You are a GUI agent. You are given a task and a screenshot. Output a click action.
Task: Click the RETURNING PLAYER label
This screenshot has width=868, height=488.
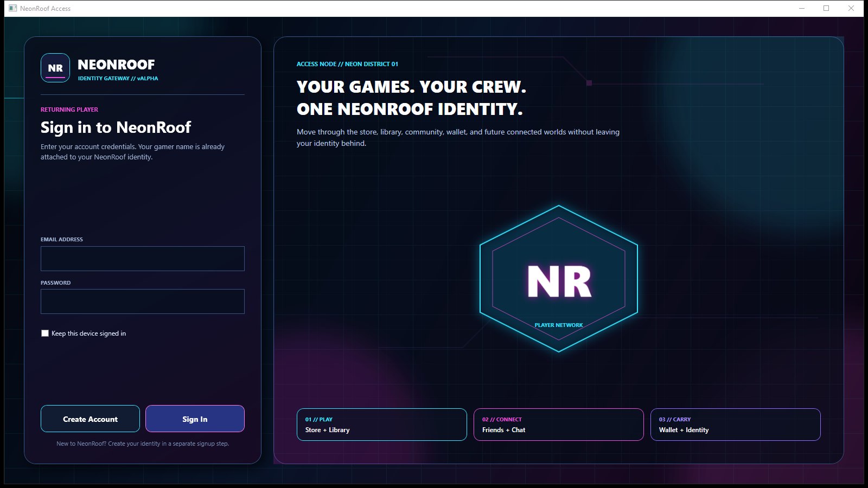69,110
